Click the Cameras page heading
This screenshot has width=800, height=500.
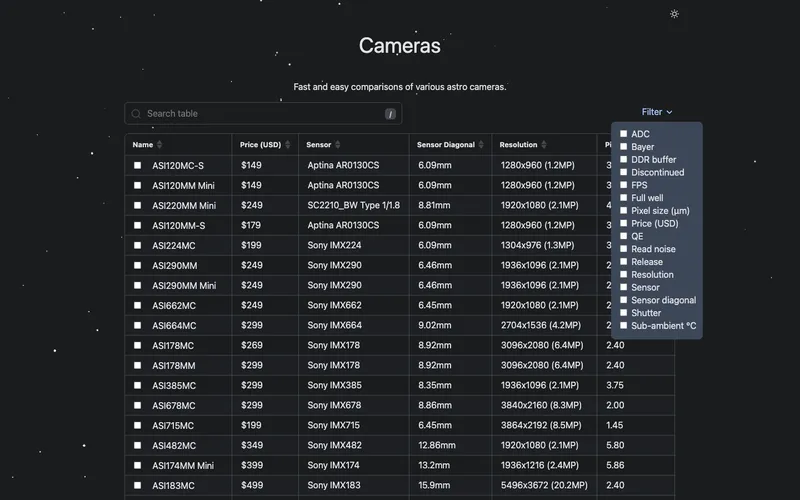click(x=399, y=45)
